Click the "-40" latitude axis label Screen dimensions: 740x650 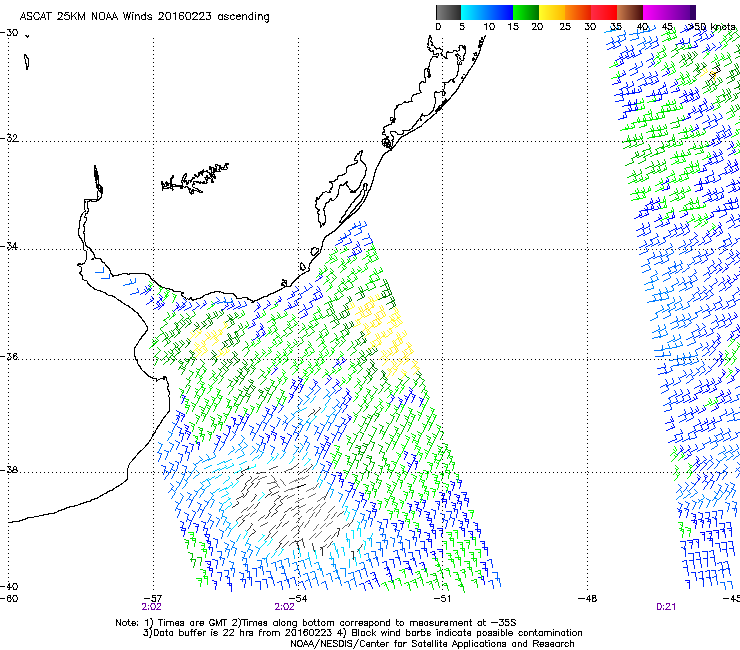(9, 586)
